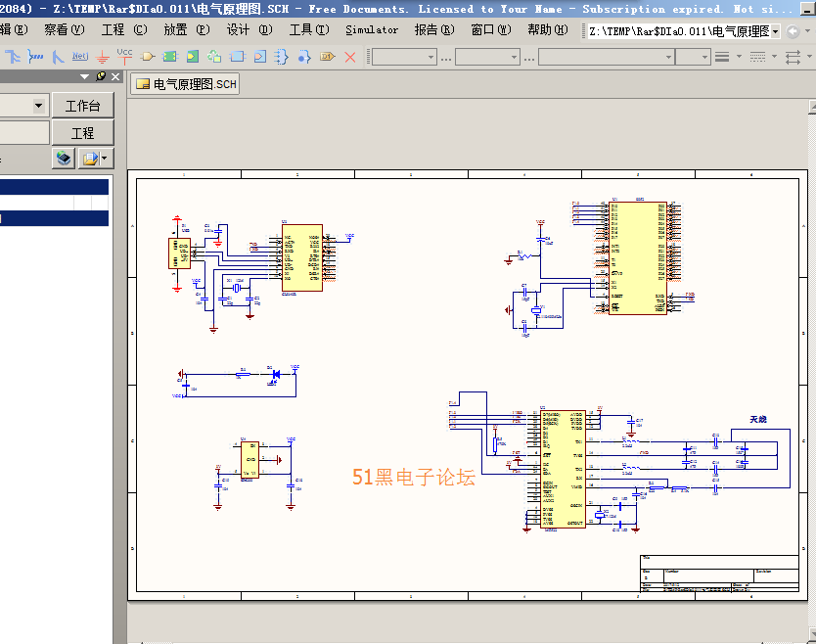Screen dimensions: 816x644
Task: Click the first ellipsis after combo box
Action: coord(445,59)
